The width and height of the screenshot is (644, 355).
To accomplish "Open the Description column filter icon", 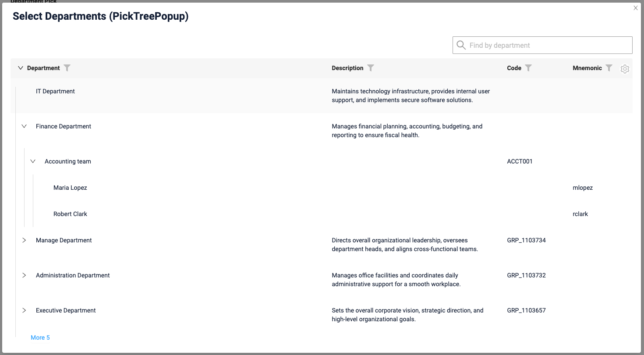I will coord(371,68).
